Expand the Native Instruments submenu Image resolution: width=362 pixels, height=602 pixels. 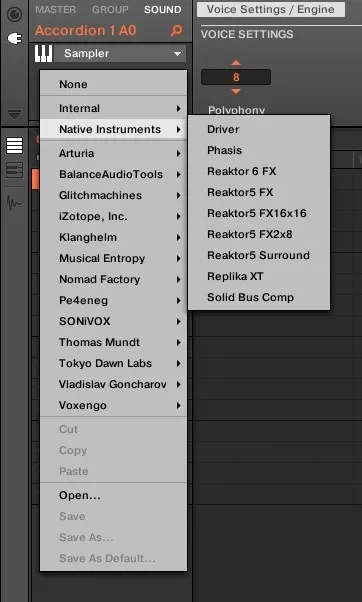(114, 129)
